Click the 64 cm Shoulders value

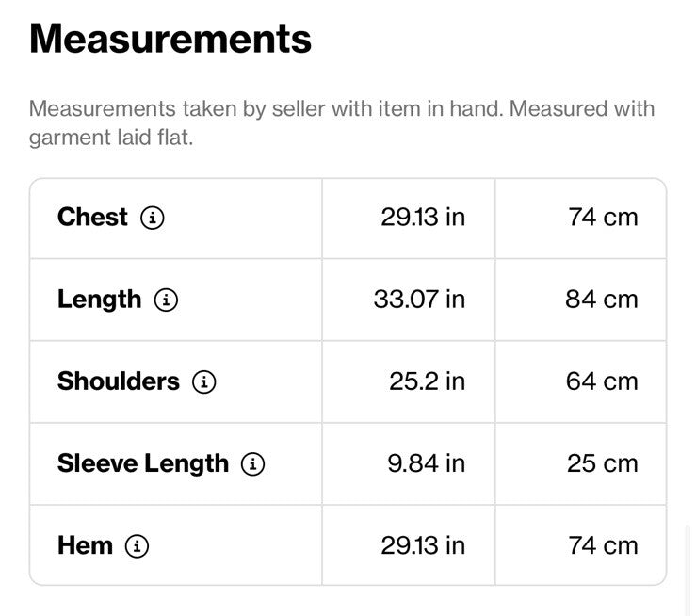[x=602, y=381]
